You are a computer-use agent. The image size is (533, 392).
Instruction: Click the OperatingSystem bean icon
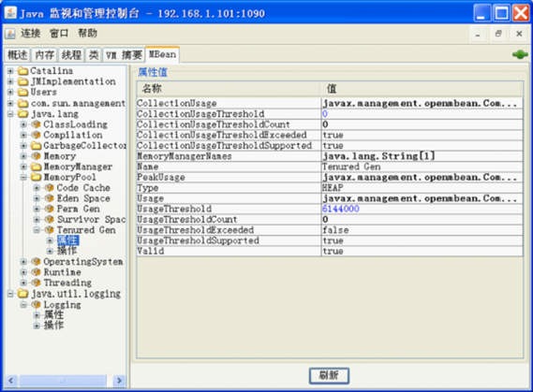(36, 262)
